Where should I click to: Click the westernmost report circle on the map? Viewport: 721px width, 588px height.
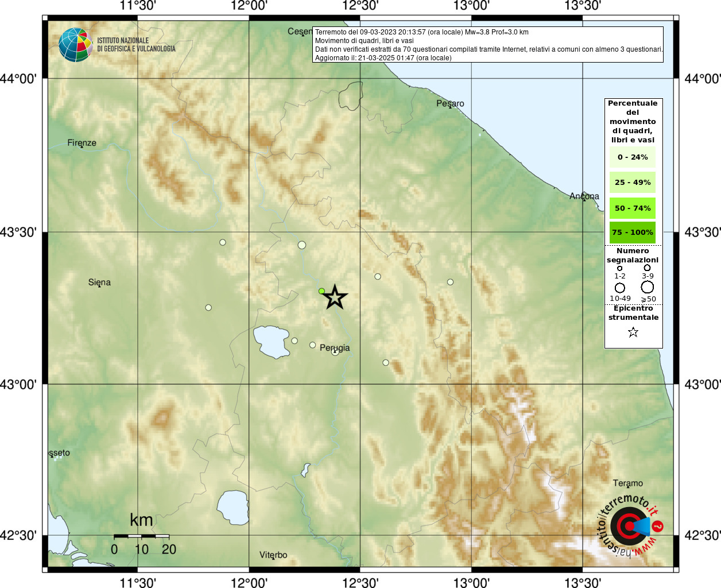click(208, 308)
